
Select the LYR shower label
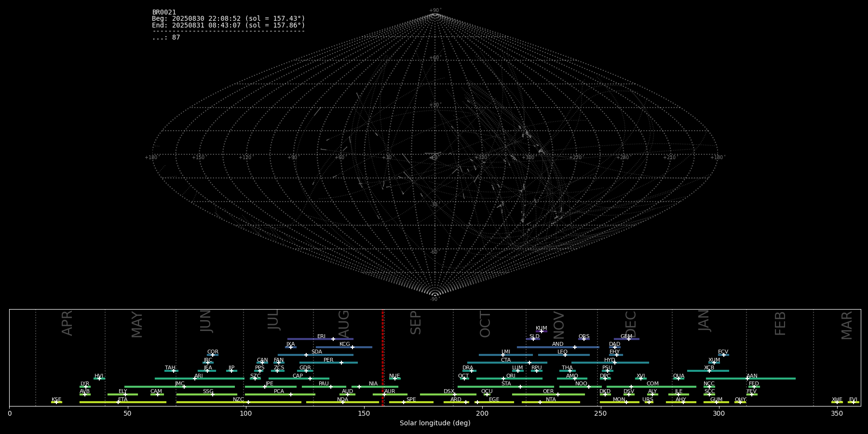(x=85, y=384)
